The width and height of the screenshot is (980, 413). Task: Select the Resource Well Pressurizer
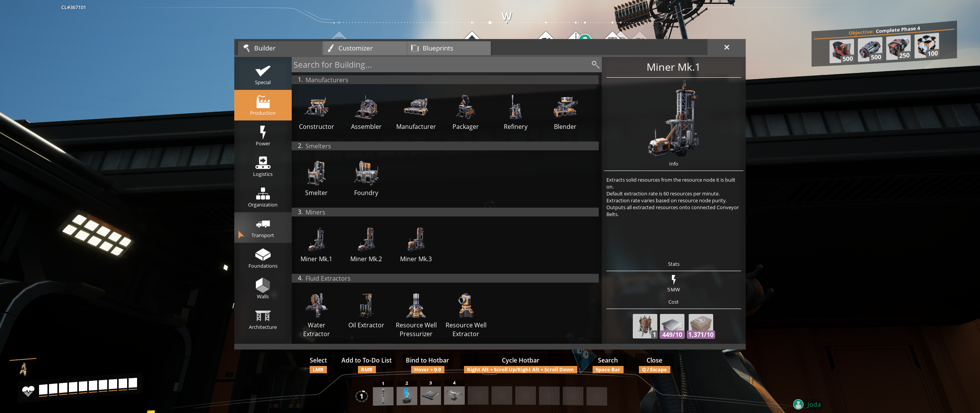416,315
